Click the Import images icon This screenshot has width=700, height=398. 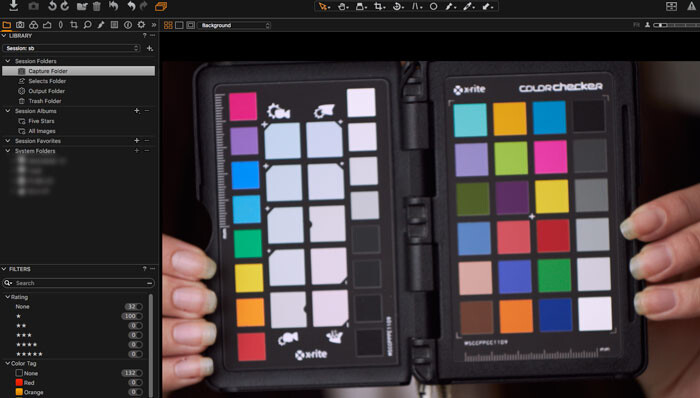click(x=13, y=6)
